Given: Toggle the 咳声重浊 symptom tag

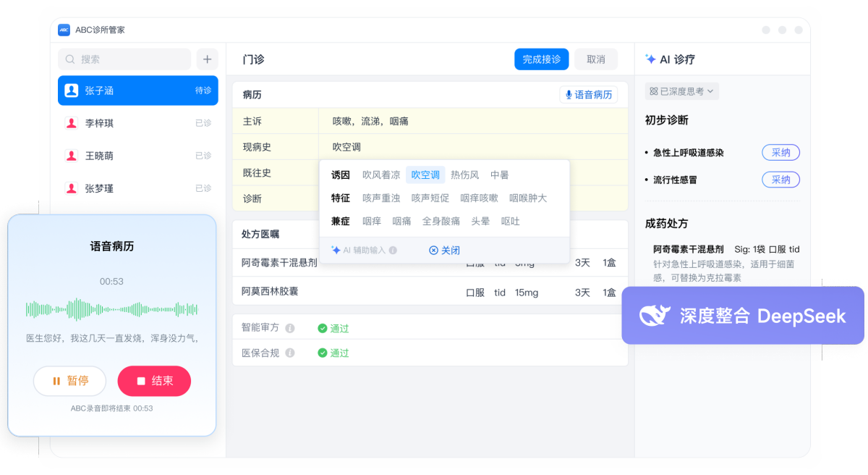Looking at the screenshot, I should point(380,198).
